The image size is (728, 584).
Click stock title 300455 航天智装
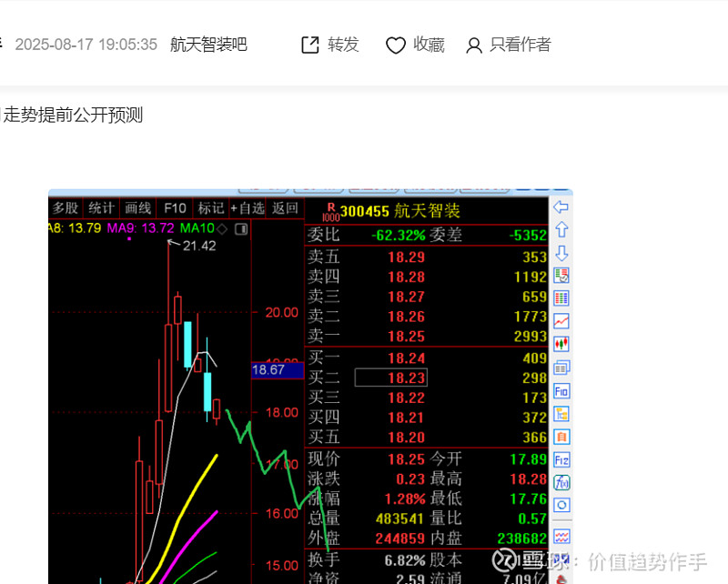(399, 211)
